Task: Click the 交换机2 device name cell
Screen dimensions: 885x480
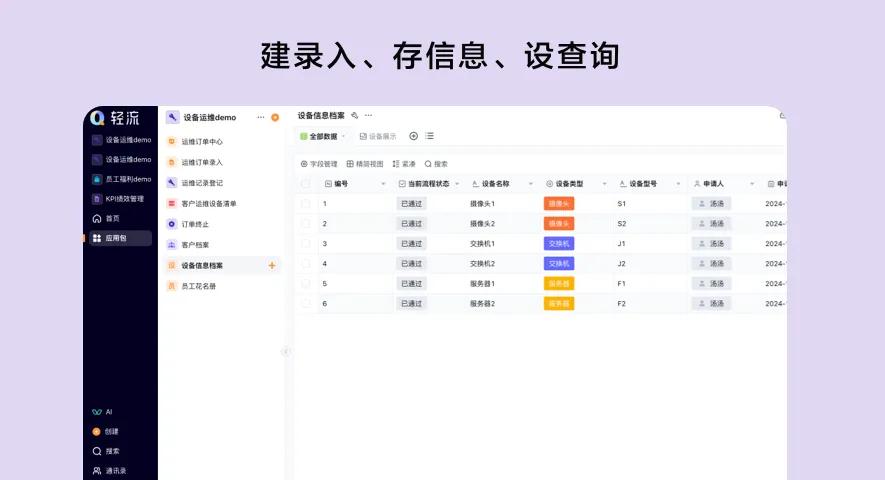Action: coord(483,264)
